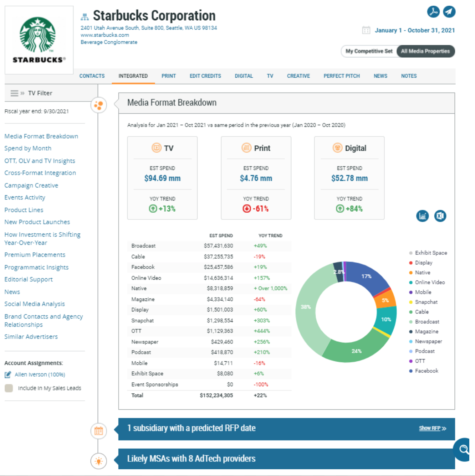Screen dimensions: 475x476
Task: Open Spend by Month sidebar link
Action: pos(28,148)
